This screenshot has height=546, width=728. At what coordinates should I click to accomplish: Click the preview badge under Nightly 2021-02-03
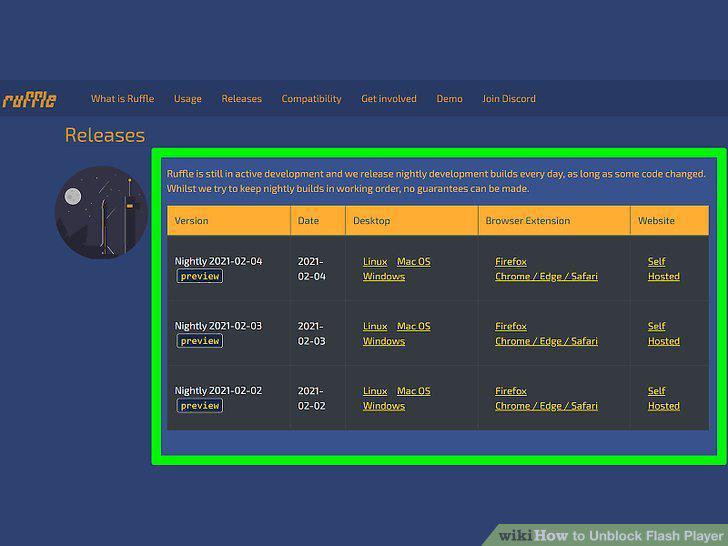pyautogui.click(x=200, y=341)
